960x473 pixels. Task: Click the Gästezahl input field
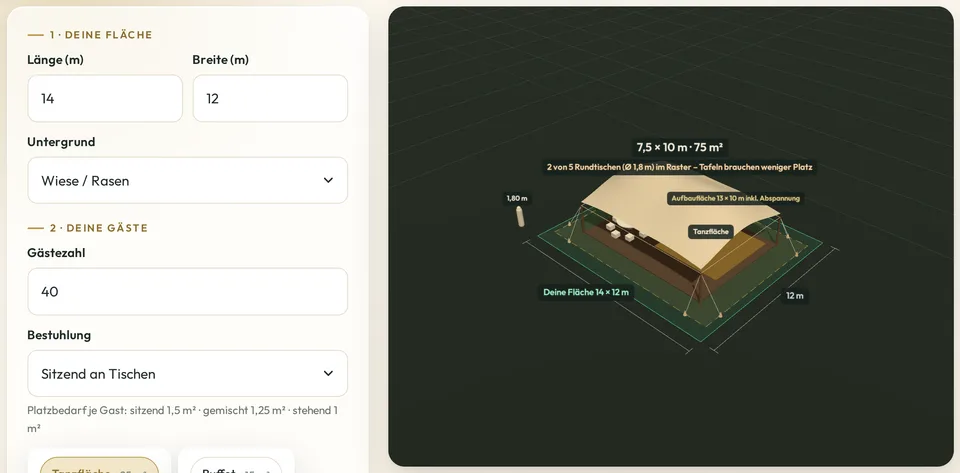tap(187, 292)
